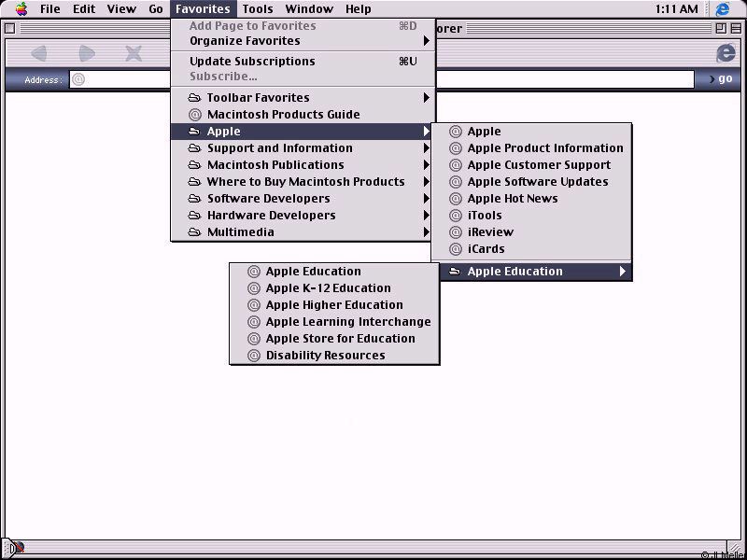The width and height of the screenshot is (747, 560).
Task: Click the @ icon beside Apple Hot News
Action: coord(456,199)
